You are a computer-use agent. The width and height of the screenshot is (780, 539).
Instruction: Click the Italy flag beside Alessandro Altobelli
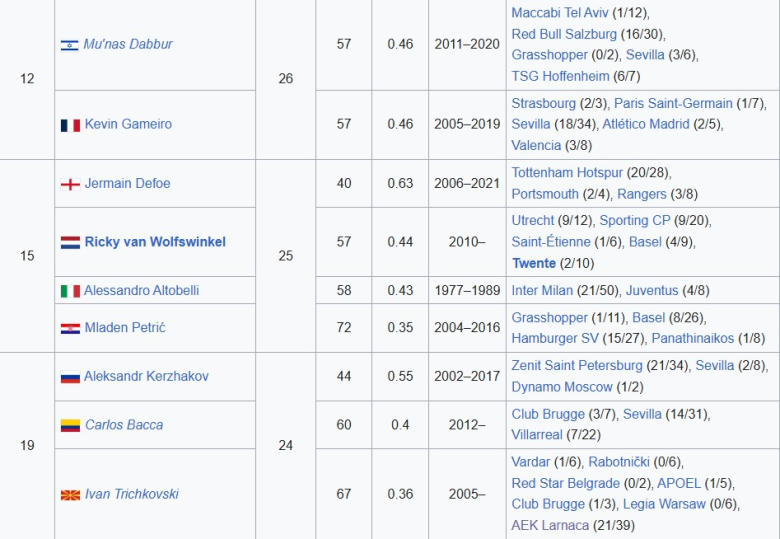pyautogui.click(x=70, y=291)
